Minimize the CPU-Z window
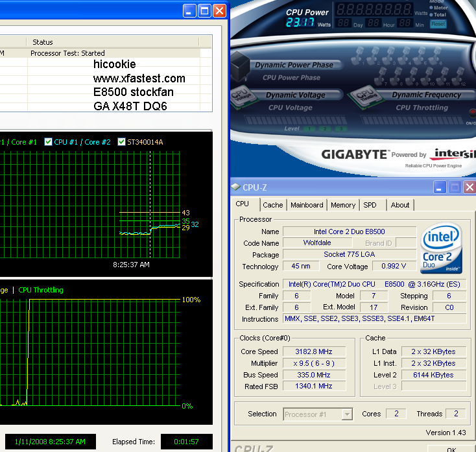The width and height of the screenshot is (476, 452). click(439, 187)
